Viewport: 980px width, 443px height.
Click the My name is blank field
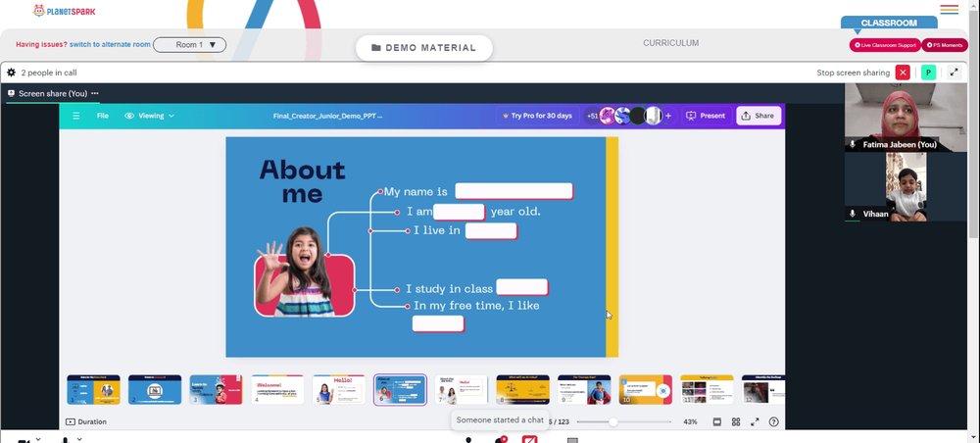click(x=514, y=191)
